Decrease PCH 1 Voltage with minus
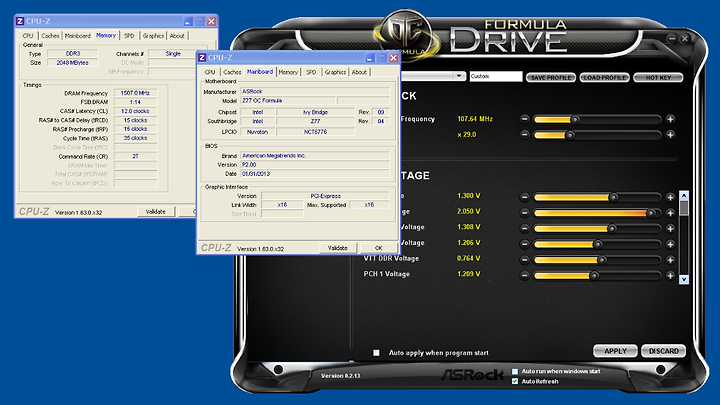The height and width of the screenshot is (405, 720). tap(525, 275)
